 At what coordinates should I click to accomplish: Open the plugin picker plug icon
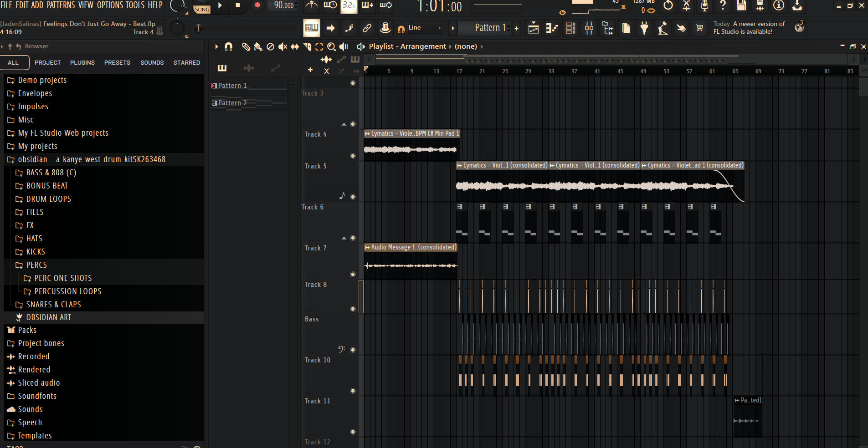coord(644,28)
